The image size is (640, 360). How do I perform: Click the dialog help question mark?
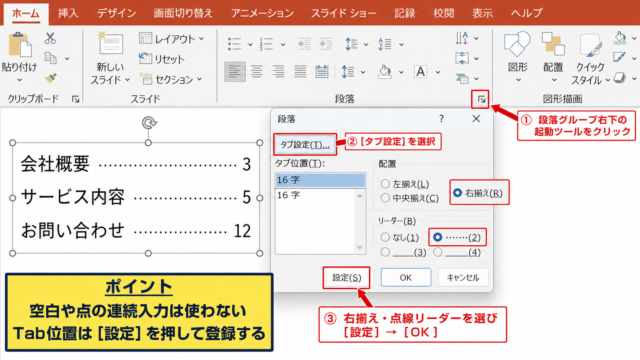point(441,119)
